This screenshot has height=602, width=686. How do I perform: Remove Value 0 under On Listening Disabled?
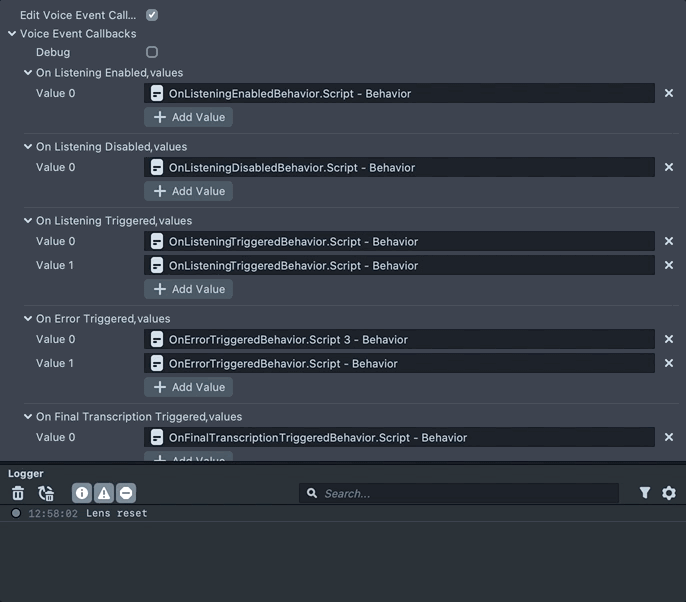(x=669, y=167)
